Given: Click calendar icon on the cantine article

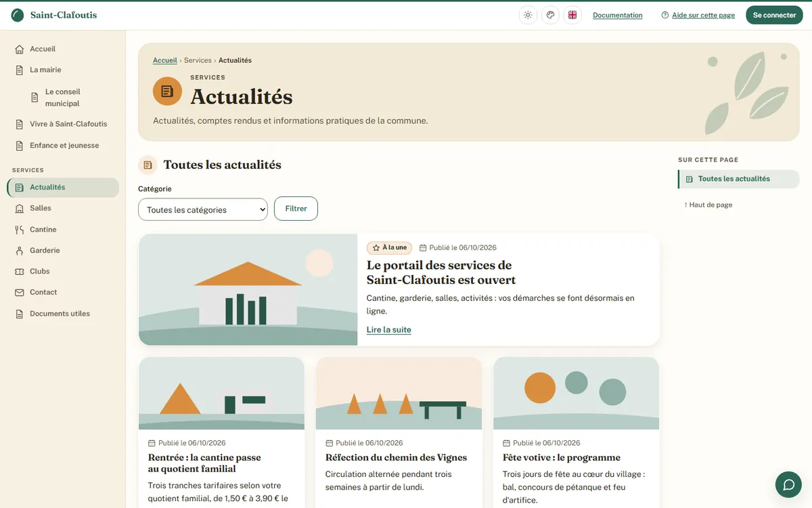Looking at the screenshot, I should pos(152,443).
